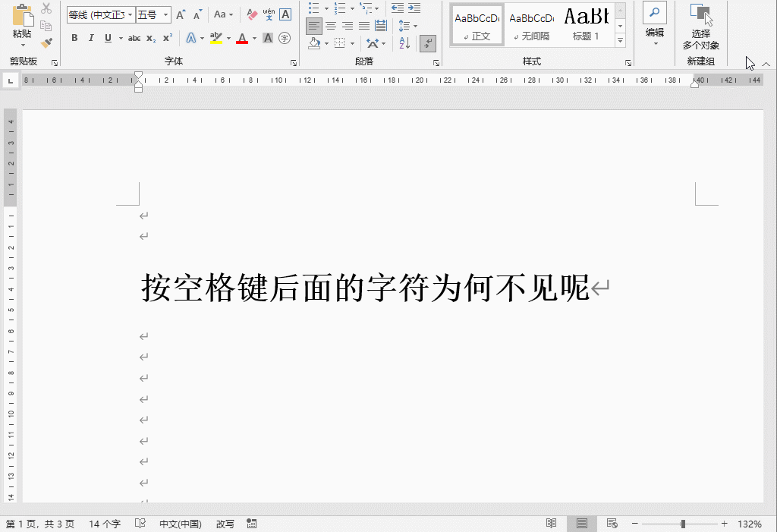The image size is (777, 532).
Task: Open the Paragraph dialog launcher
Action: 436,61
